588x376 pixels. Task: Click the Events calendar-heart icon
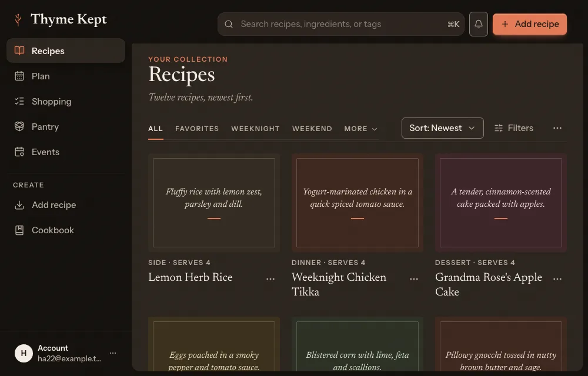point(19,152)
